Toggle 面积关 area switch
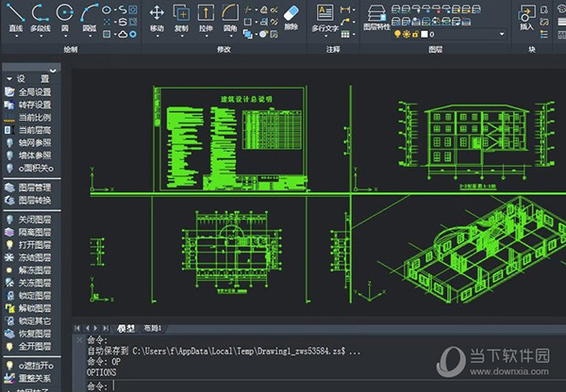 coord(28,169)
